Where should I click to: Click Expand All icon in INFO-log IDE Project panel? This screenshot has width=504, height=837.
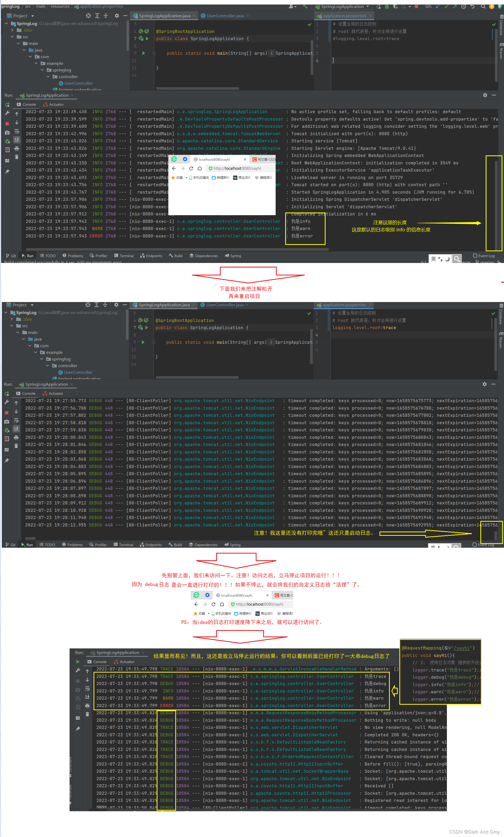tap(97, 16)
